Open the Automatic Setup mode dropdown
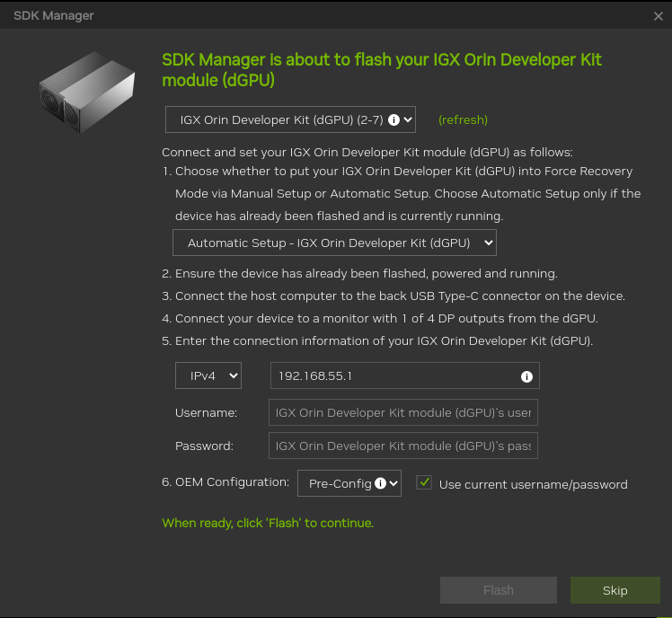Screen dimensions: 672x618 pyautogui.click(x=334, y=243)
